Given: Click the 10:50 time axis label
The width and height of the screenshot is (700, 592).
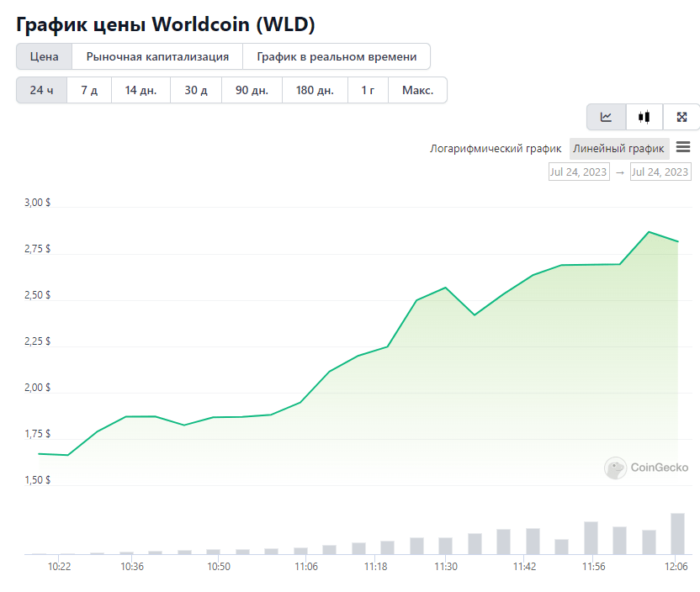Looking at the screenshot, I should click(x=219, y=567).
